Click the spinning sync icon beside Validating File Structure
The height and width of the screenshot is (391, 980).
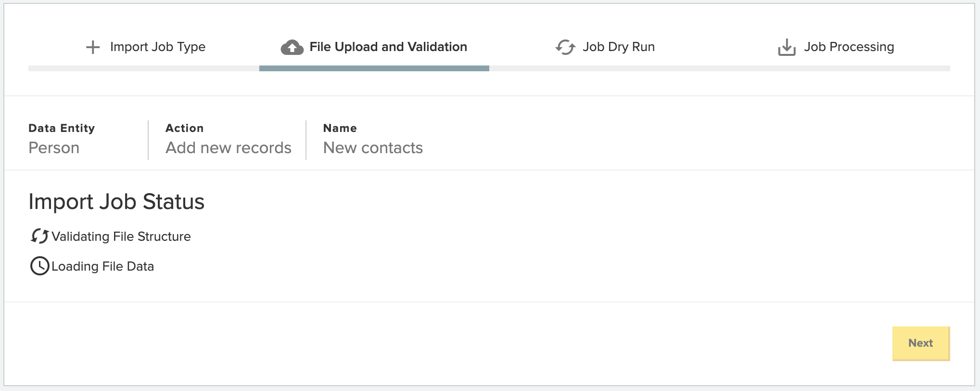(x=39, y=236)
